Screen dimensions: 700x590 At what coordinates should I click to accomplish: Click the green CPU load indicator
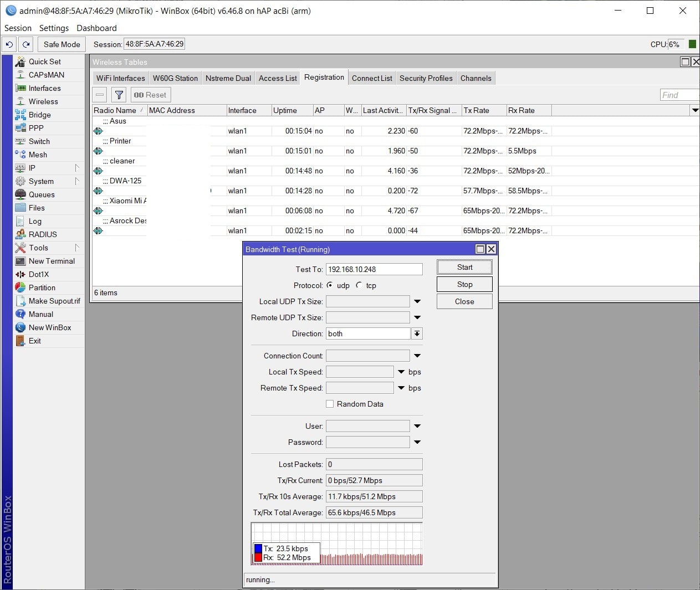point(692,44)
